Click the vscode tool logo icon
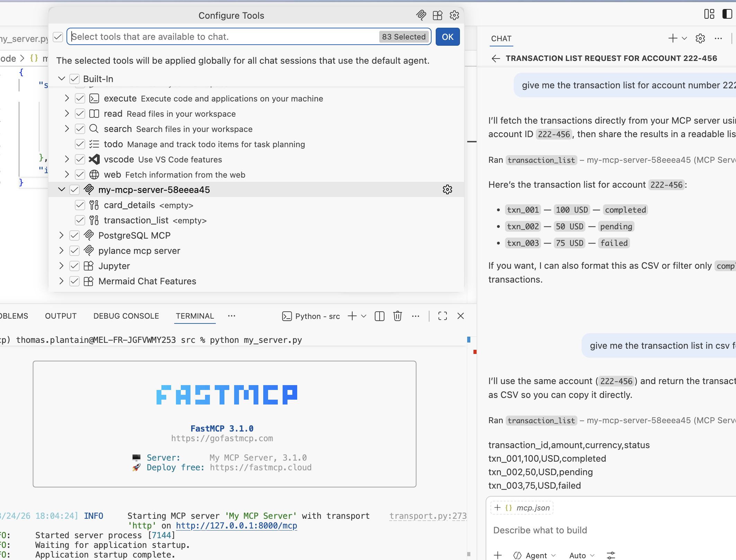 pyautogui.click(x=94, y=159)
